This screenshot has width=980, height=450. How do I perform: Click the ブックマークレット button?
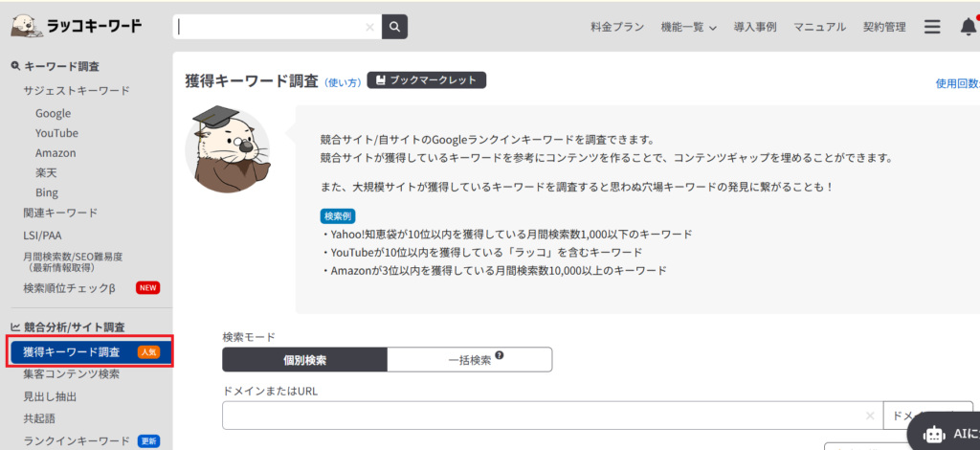(426, 80)
